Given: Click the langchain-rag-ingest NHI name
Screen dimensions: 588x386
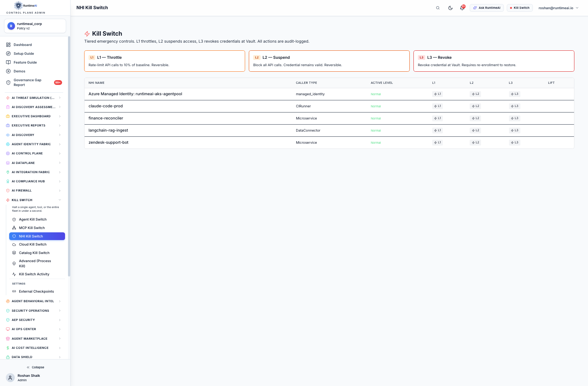Looking at the screenshot, I should [108, 131].
